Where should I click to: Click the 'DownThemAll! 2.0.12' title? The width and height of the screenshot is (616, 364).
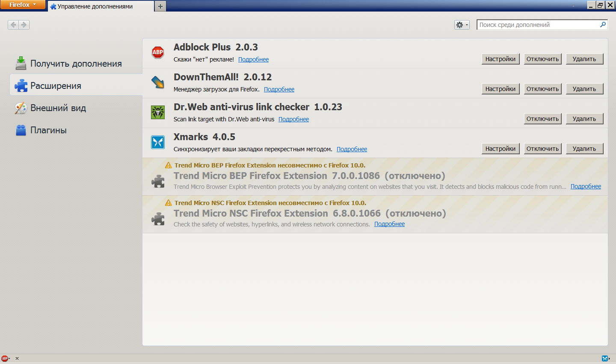(x=222, y=77)
